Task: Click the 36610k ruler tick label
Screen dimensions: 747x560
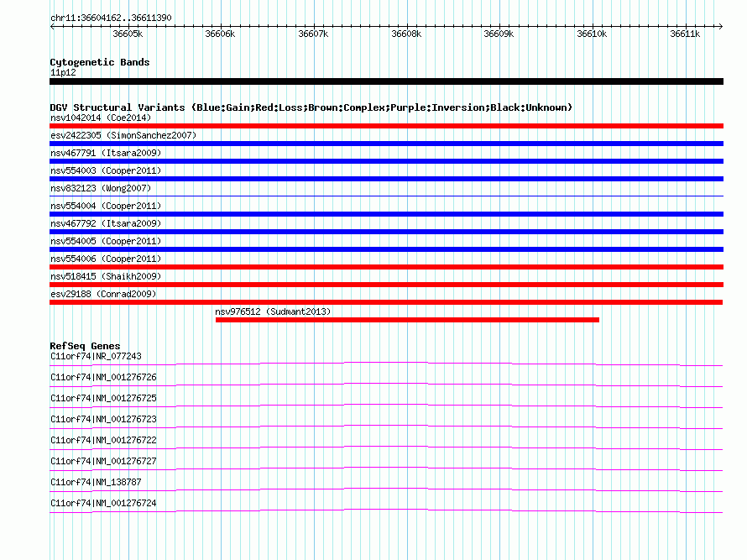Action: coord(592,34)
